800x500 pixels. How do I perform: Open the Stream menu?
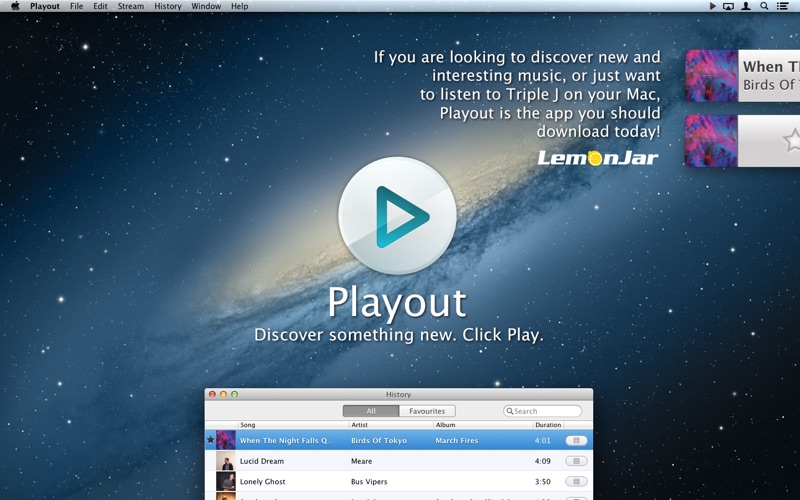coord(131,6)
